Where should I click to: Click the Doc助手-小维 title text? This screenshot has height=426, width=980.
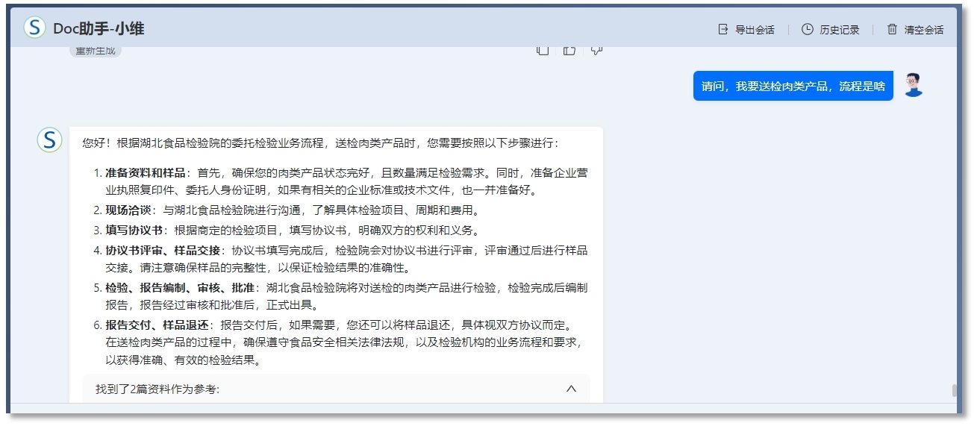tap(99, 28)
